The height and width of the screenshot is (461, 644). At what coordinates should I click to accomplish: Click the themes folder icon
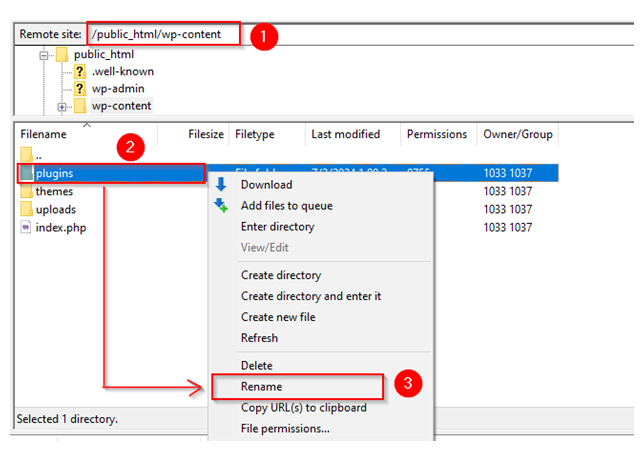pyautogui.click(x=26, y=191)
